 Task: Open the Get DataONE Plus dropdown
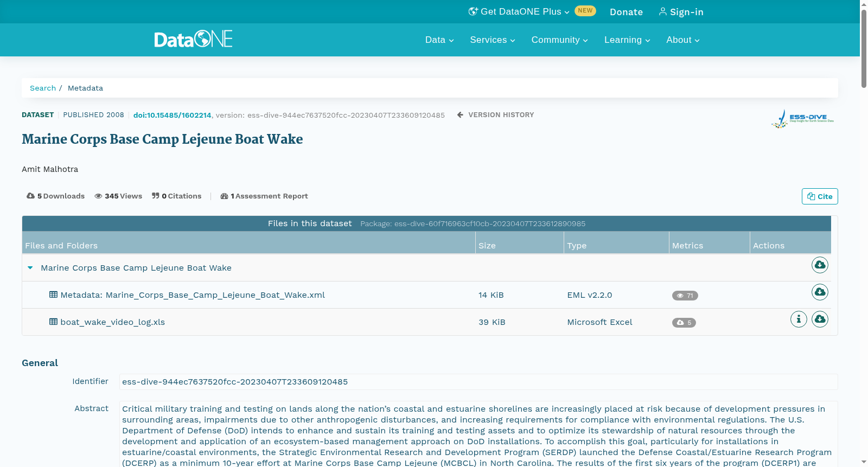click(519, 11)
